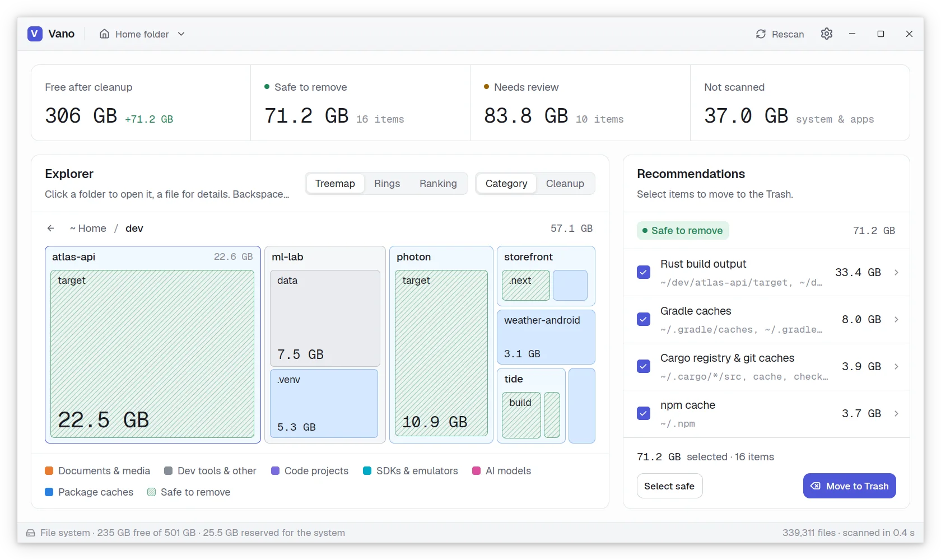Viewport: 941px width, 560px height.
Task: Expand the Gradle caches row chevron
Action: tap(896, 319)
